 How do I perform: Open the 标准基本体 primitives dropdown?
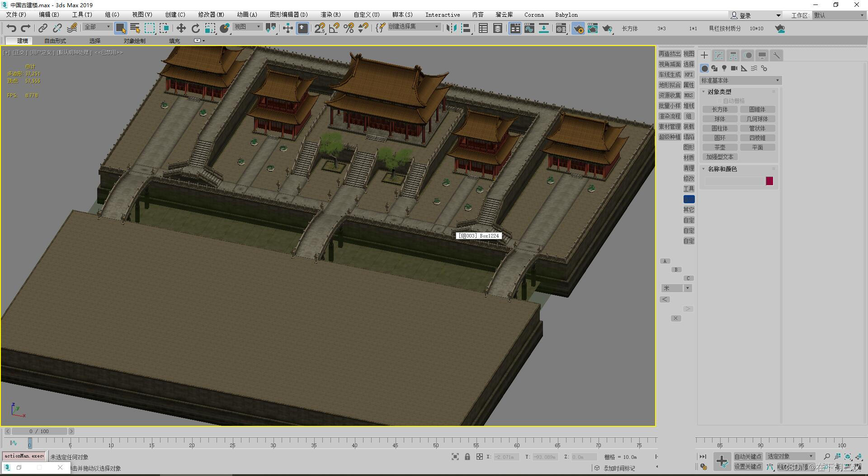click(740, 80)
